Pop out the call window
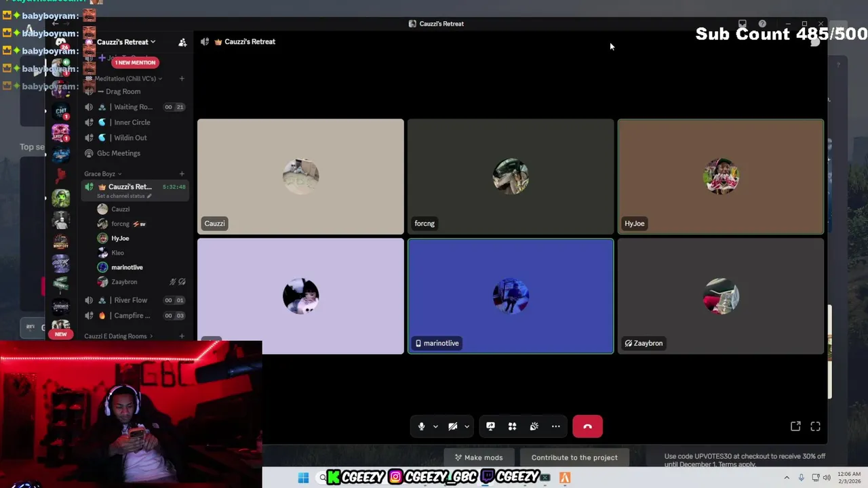The width and height of the screenshot is (868, 488). point(795,426)
